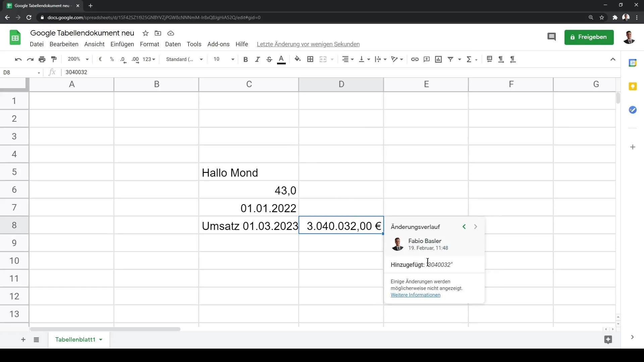
Task: Open zoom level 200% dropdown
Action: 78,59
